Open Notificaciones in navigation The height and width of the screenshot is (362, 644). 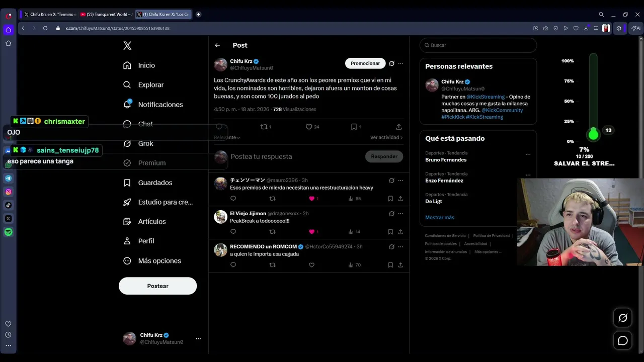[153, 105]
